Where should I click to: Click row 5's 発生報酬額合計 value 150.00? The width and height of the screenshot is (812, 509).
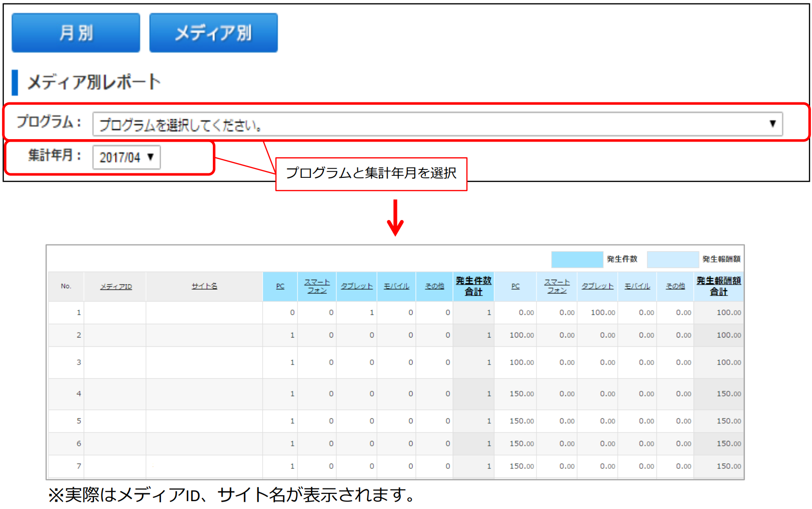pyautogui.click(x=729, y=421)
